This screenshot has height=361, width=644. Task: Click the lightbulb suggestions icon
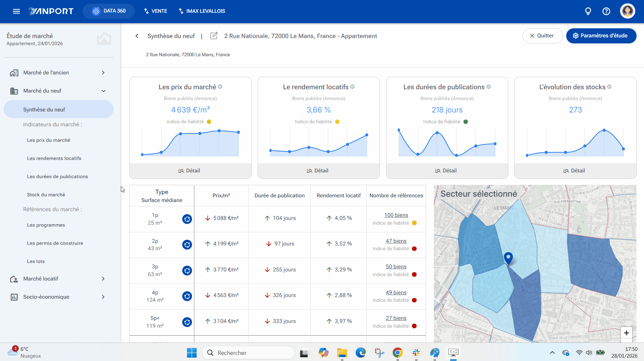[588, 11]
